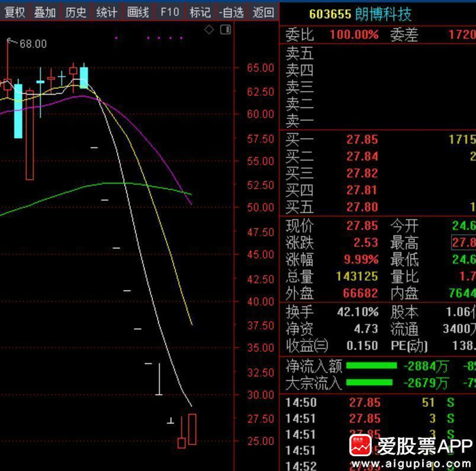The image size is (476, 471).
Task: Click the diamond icon above chart
Action: [x=209, y=30]
